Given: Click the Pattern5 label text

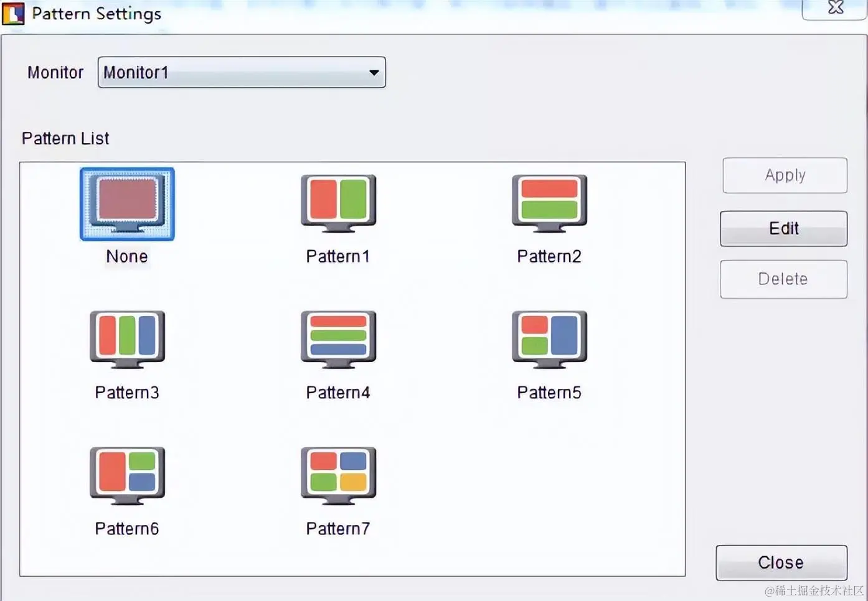Looking at the screenshot, I should pyautogui.click(x=549, y=393).
